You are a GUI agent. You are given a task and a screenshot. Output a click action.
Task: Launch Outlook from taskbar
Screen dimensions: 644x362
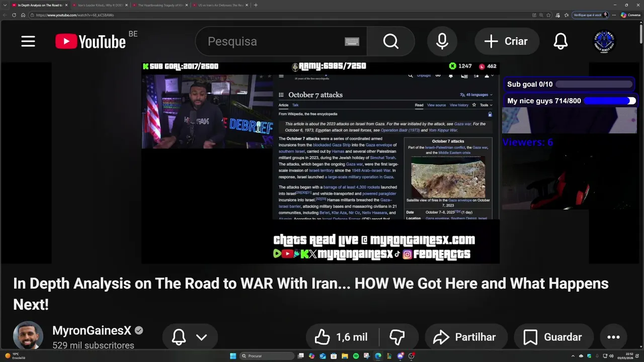pos(323,356)
